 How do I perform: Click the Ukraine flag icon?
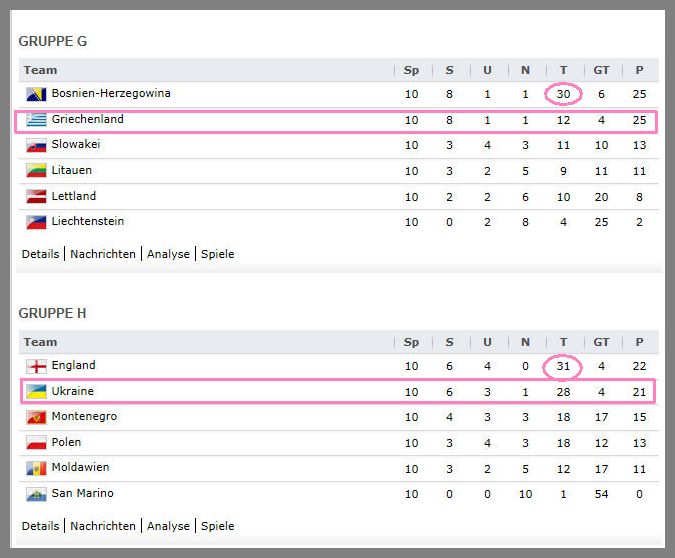36,391
